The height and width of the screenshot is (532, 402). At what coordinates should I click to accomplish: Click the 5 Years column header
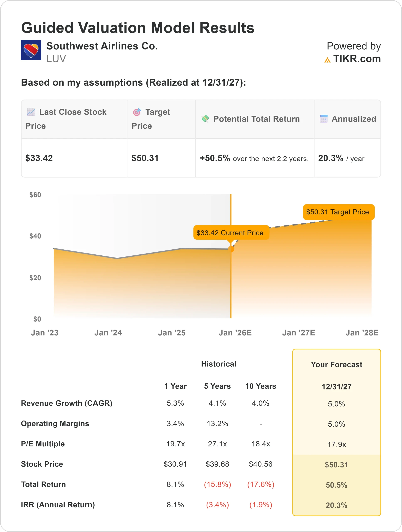pyautogui.click(x=217, y=386)
